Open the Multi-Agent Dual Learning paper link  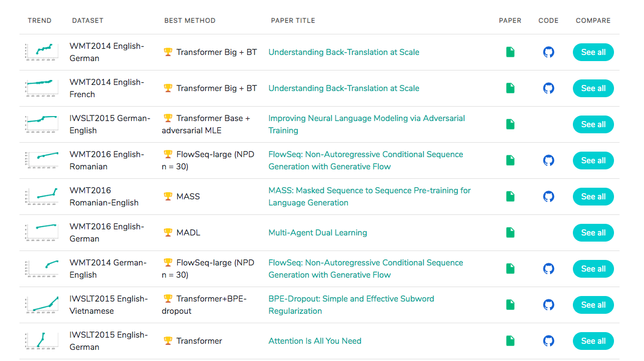coord(317,233)
